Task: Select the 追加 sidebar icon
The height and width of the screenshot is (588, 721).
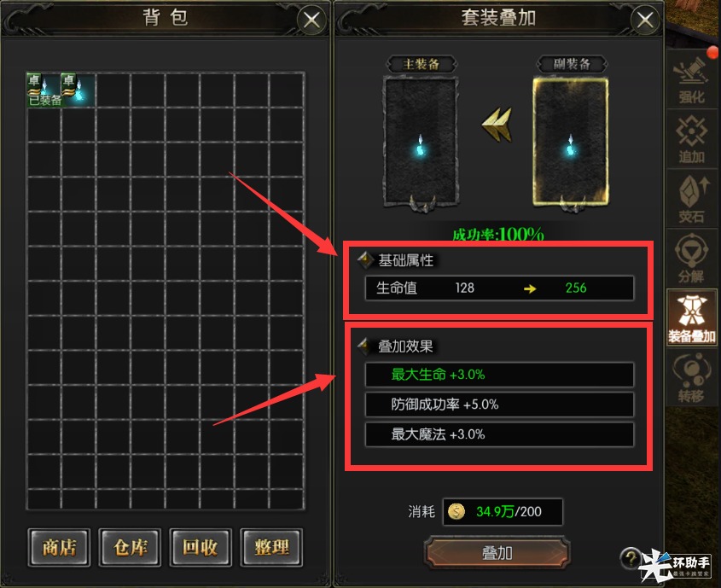Action: [x=691, y=139]
